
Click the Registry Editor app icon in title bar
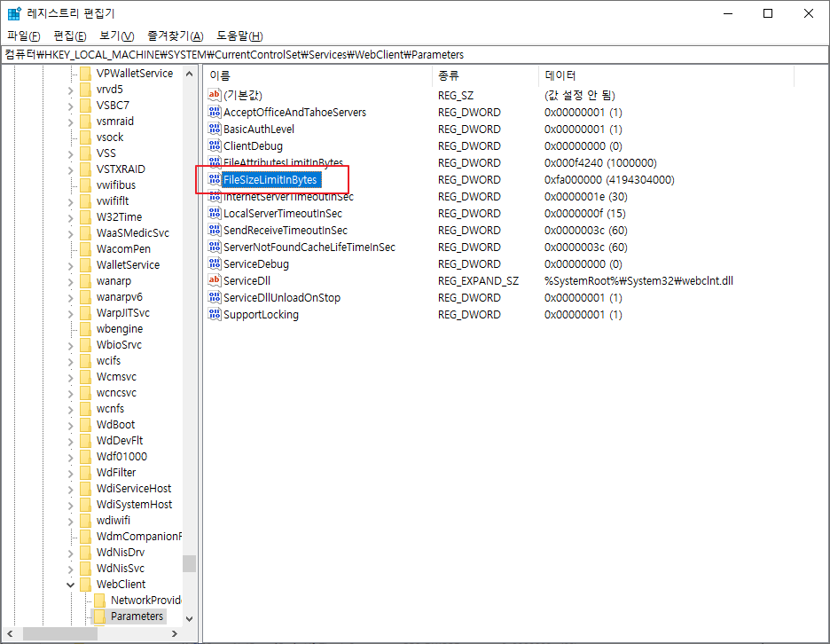(15, 13)
